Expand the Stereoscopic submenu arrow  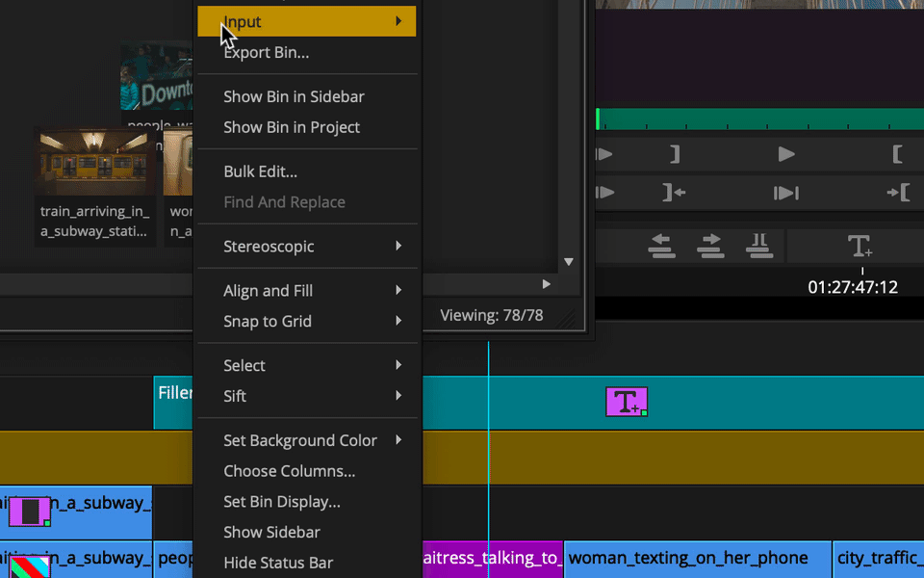coord(398,246)
